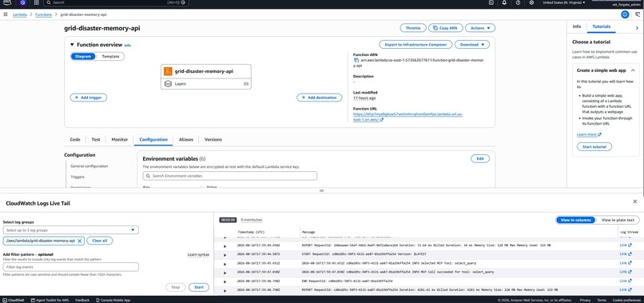Click the CloudShell icon in the footer
The height and width of the screenshot is (303, 644).
pyautogui.click(x=5, y=300)
